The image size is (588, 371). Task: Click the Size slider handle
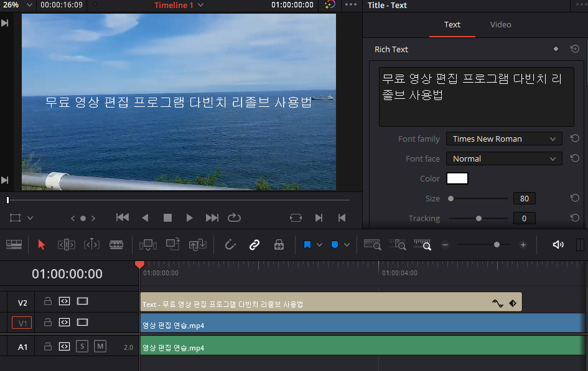450,199
